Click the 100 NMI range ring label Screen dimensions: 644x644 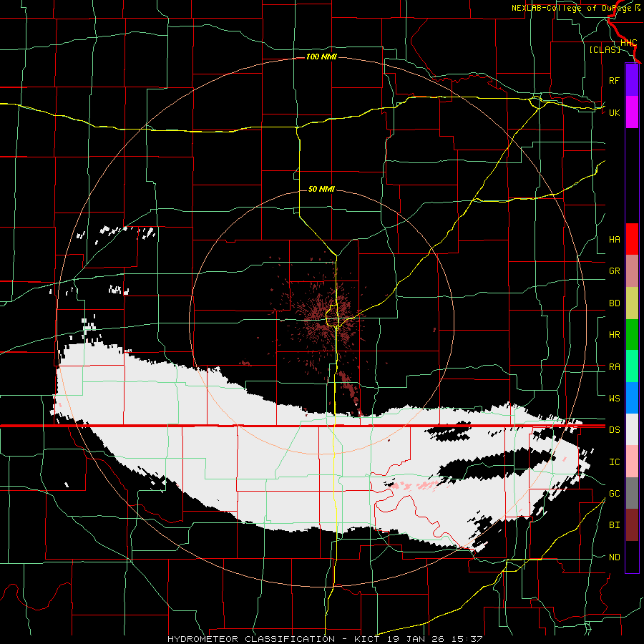[x=321, y=57]
